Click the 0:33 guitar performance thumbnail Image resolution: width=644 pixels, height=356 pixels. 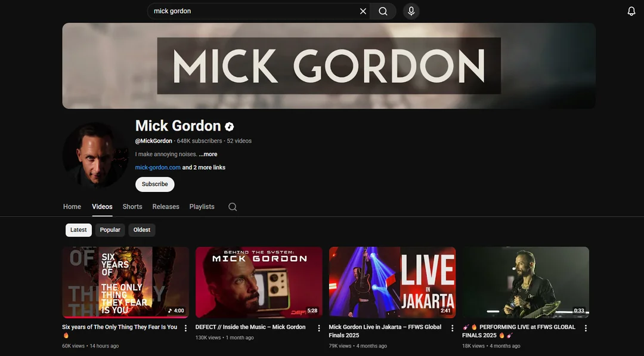point(526,283)
